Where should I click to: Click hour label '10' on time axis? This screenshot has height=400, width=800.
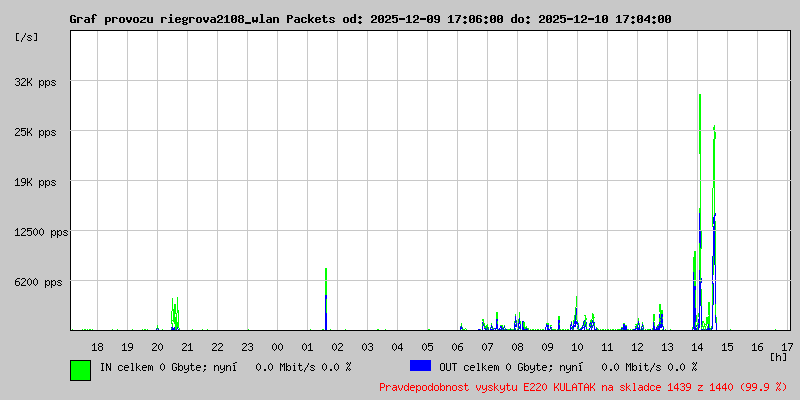577,347
